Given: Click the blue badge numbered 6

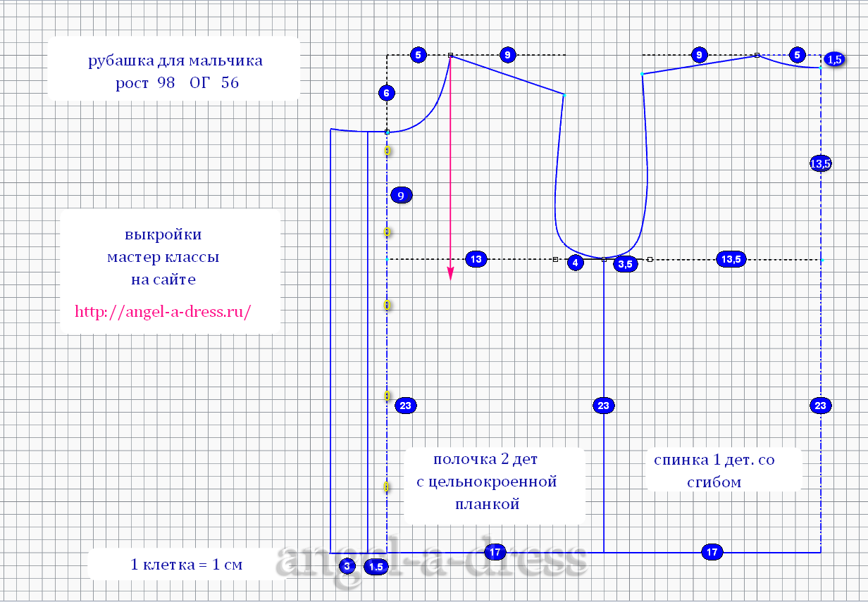Looking at the screenshot, I should coord(386,92).
